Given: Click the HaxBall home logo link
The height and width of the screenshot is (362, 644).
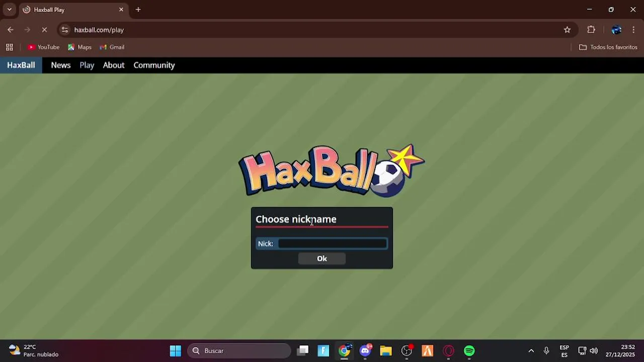Looking at the screenshot, I should tap(21, 65).
